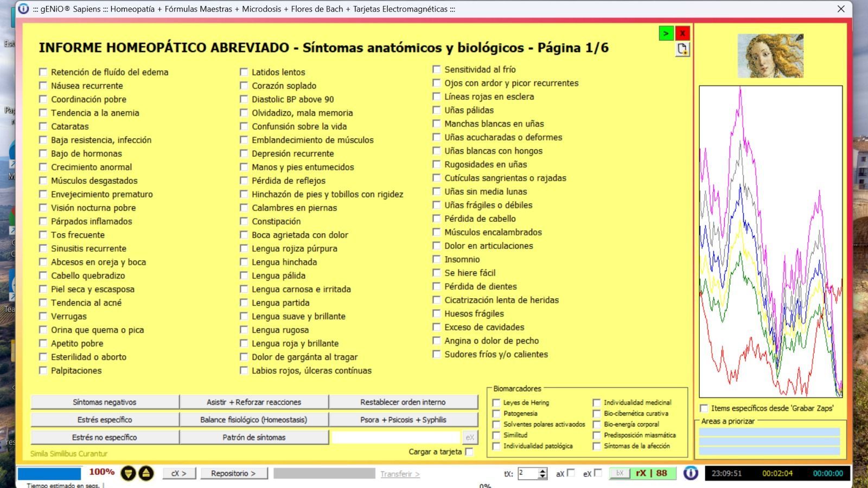Click the empty text field beside 'Patrón de síntomas'

[x=396, y=437]
